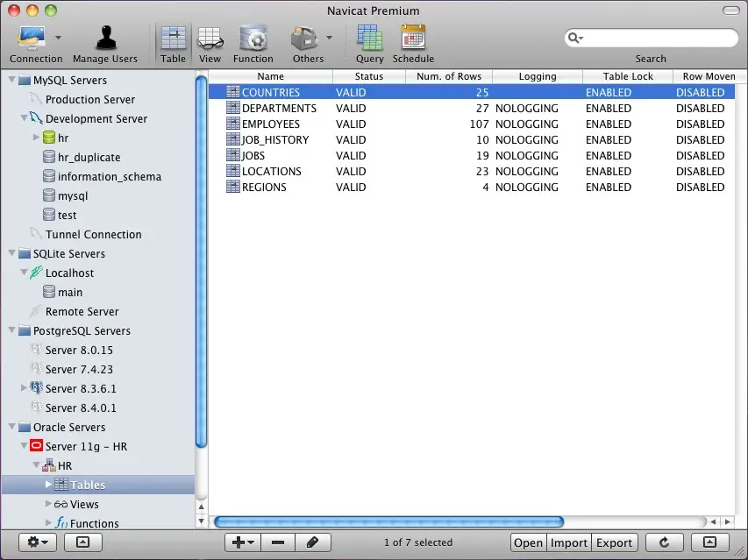This screenshot has width=748, height=560.
Task: Open the Others dropdown arrow
Action: tap(329, 37)
